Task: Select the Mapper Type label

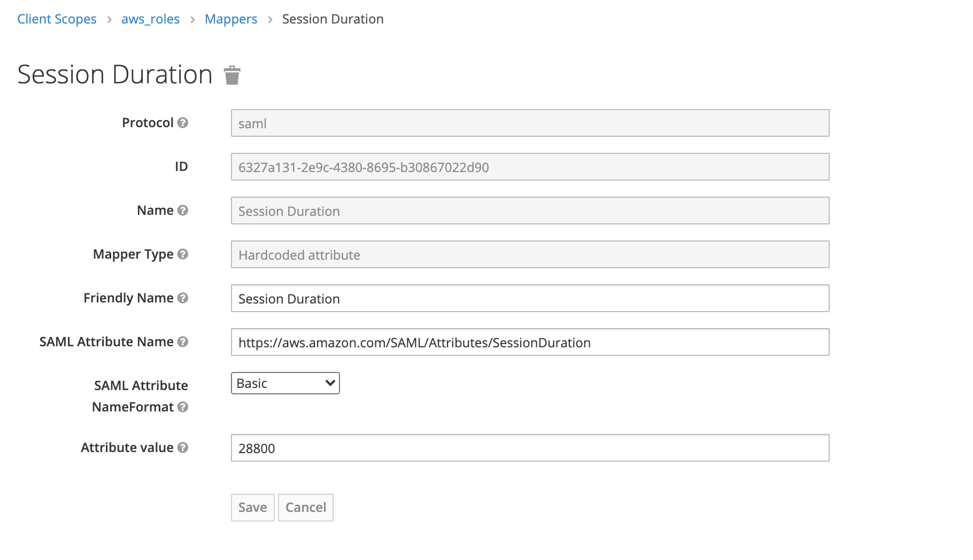Action: [x=133, y=254]
